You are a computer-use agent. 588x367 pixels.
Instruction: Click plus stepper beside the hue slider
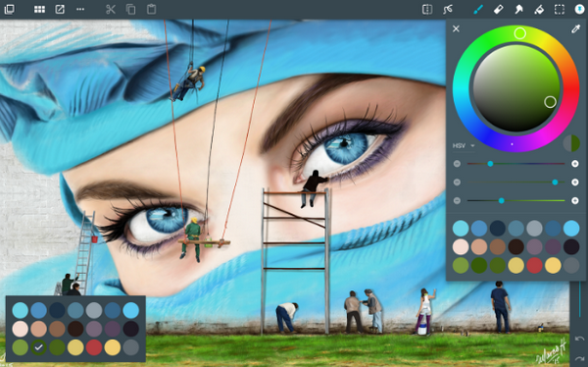[x=575, y=164]
